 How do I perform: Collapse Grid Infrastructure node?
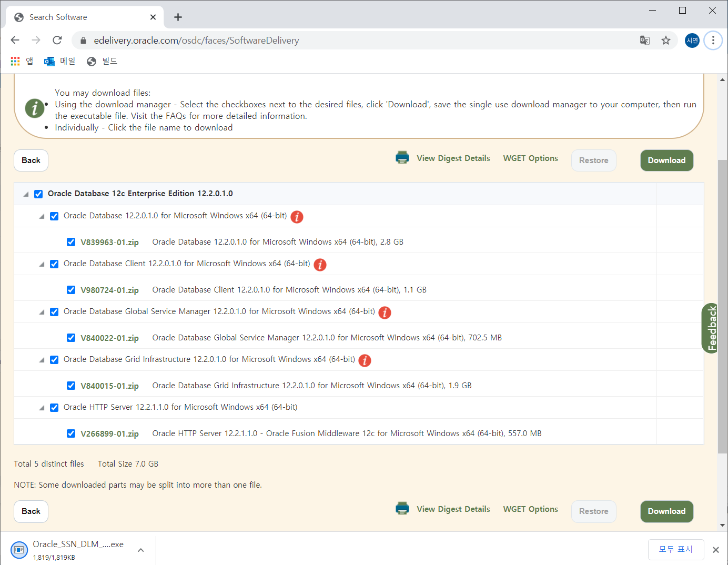42,360
